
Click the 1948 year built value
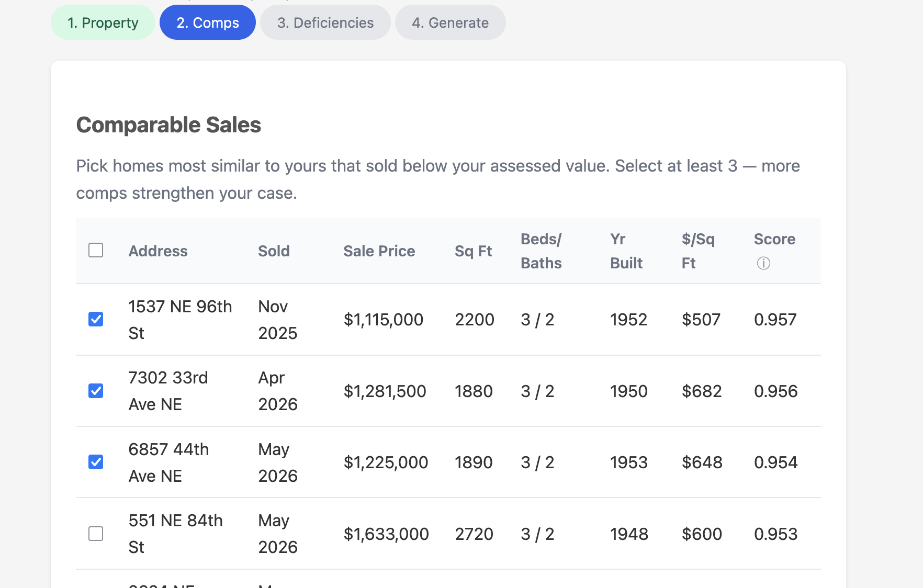point(629,534)
